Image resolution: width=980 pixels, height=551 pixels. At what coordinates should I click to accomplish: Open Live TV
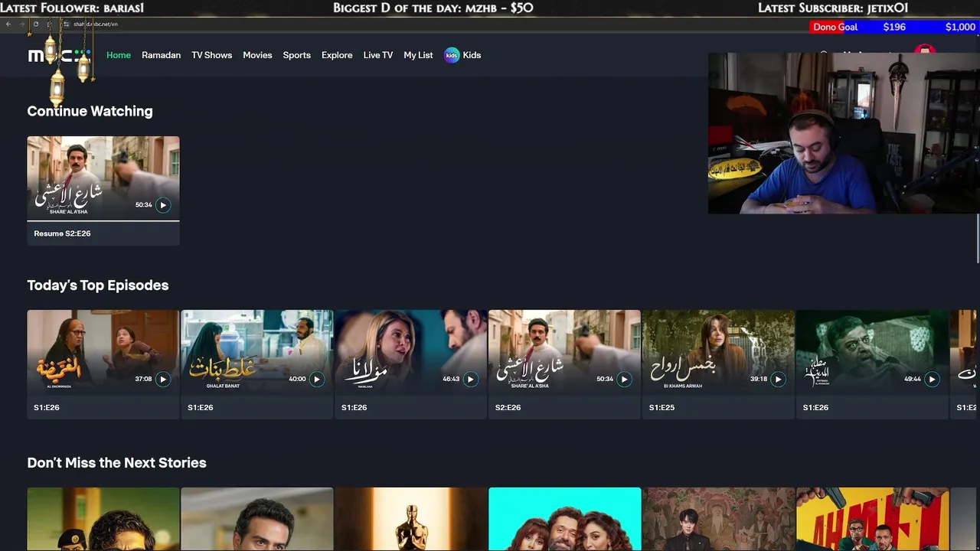click(377, 55)
